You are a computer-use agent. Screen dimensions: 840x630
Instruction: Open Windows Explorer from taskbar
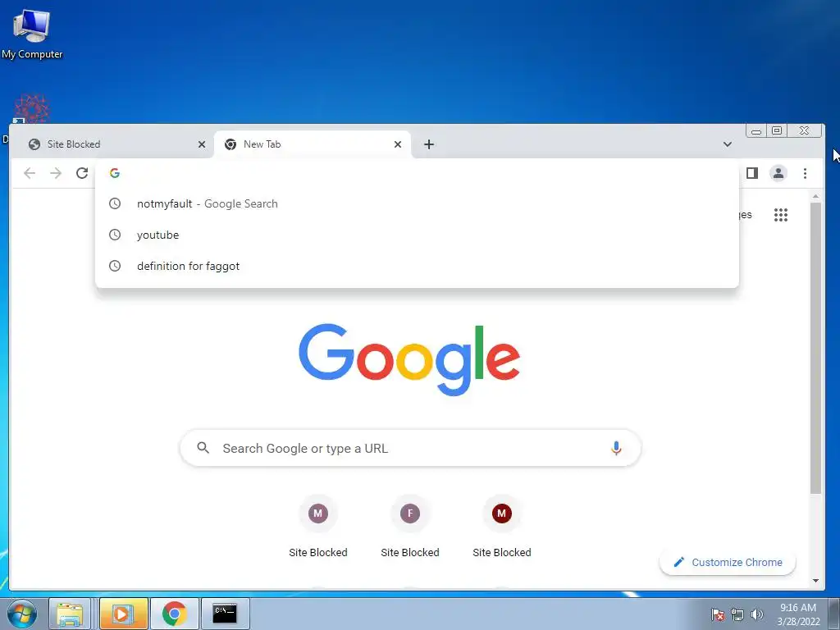pos(70,614)
